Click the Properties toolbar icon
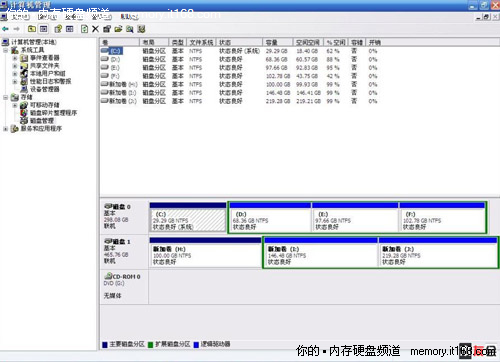This screenshot has height=362, width=500. (107, 29)
